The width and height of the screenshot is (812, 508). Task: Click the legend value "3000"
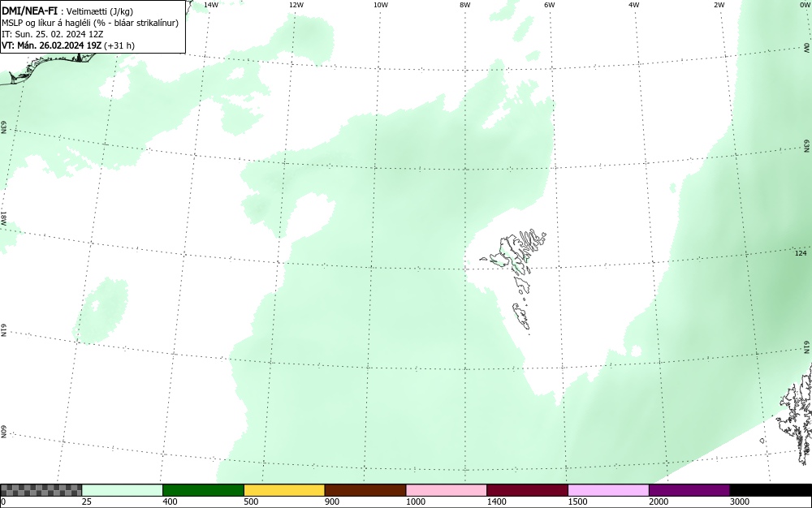tap(740, 502)
